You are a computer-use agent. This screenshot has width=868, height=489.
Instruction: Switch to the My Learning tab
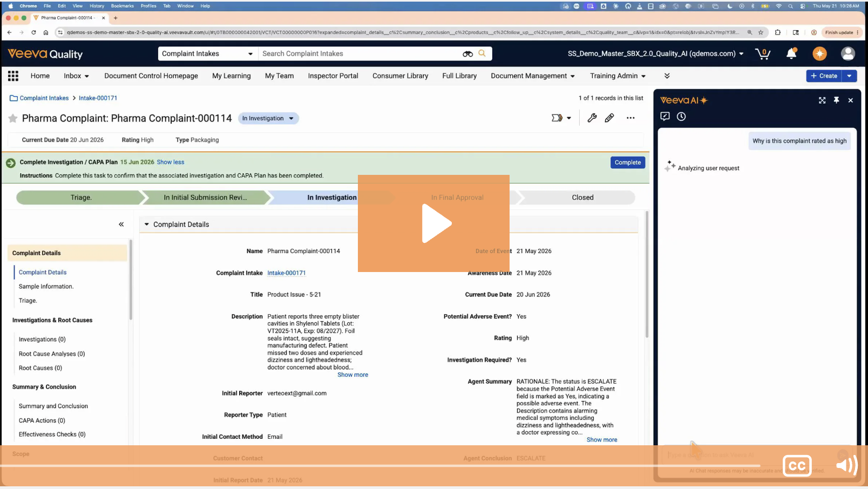(x=232, y=76)
